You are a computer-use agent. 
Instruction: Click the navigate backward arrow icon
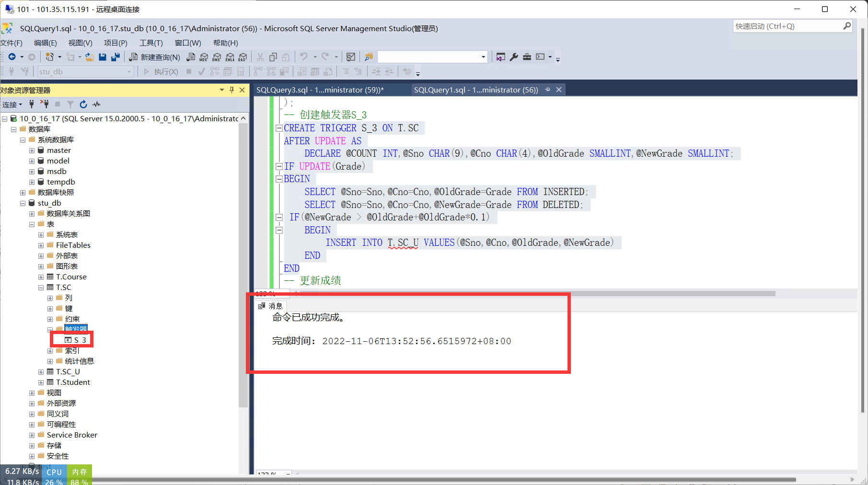pos(12,57)
